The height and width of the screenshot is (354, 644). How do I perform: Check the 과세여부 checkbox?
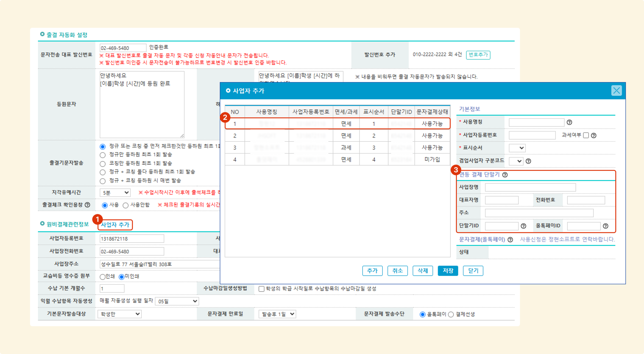pyautogui.click(x=586, y=135)
